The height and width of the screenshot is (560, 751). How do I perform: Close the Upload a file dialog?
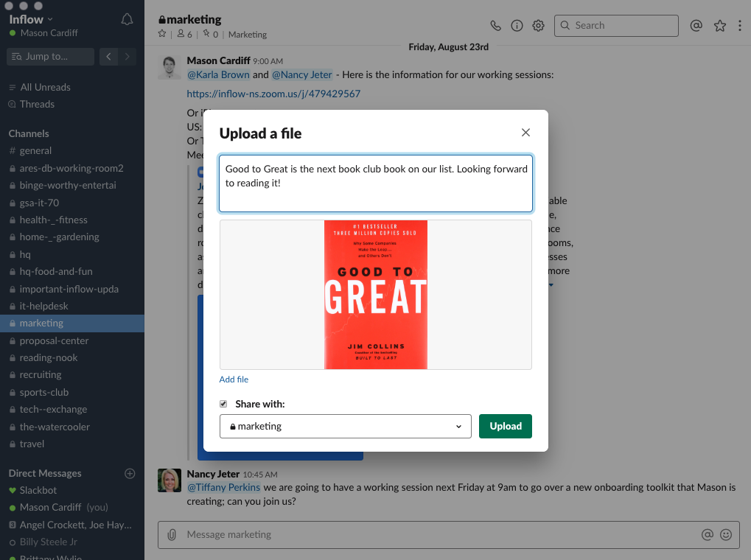coord(525,132)
